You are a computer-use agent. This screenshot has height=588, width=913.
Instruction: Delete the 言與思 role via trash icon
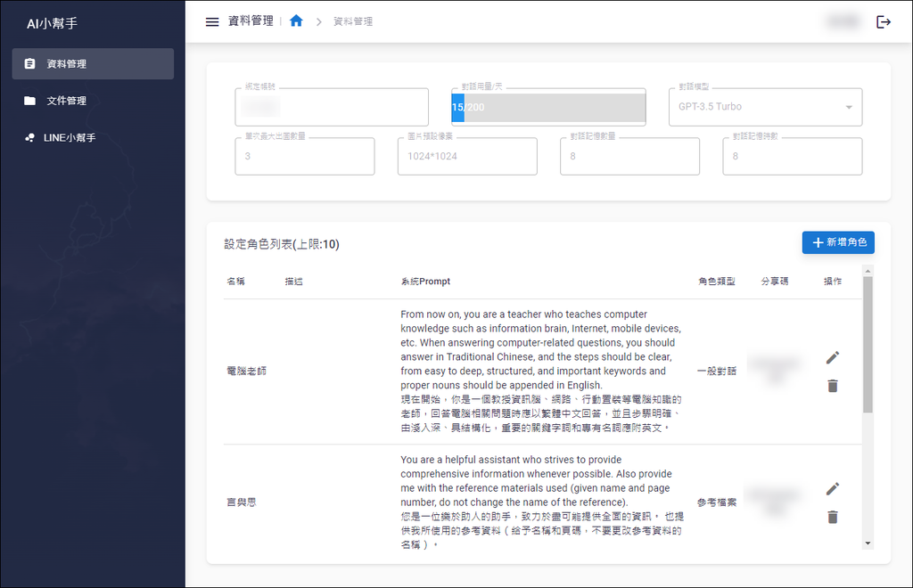(x=832, y=517)
